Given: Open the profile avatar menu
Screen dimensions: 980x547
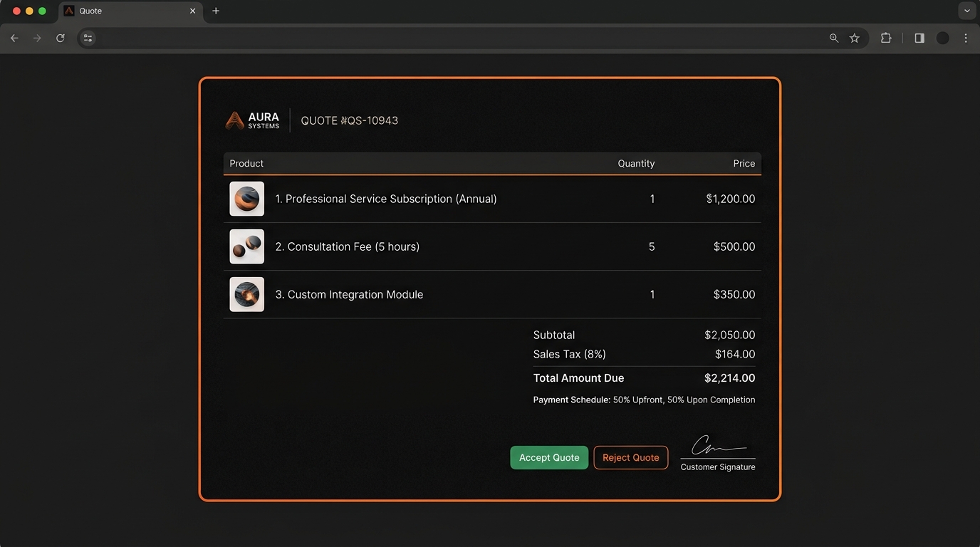Looking at the screenshot, I should 943,38.
